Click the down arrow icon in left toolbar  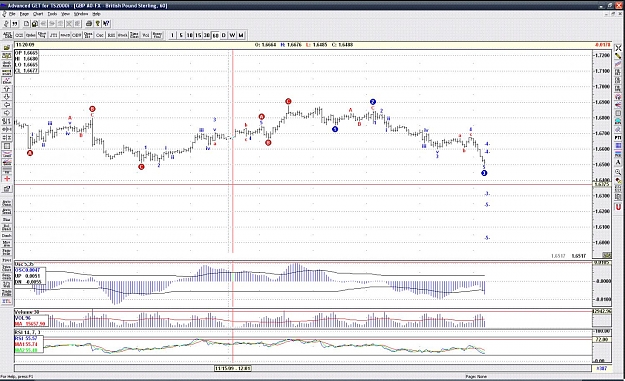(7, 97)
